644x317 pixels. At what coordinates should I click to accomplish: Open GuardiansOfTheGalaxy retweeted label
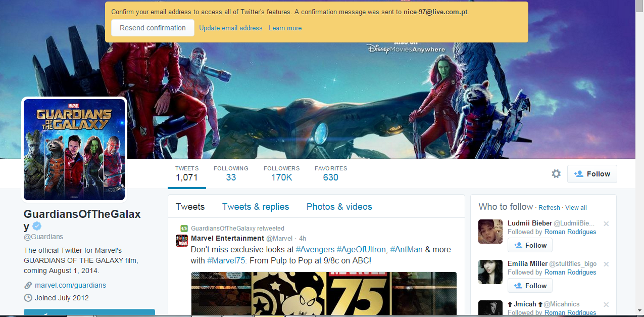(237, 229)
